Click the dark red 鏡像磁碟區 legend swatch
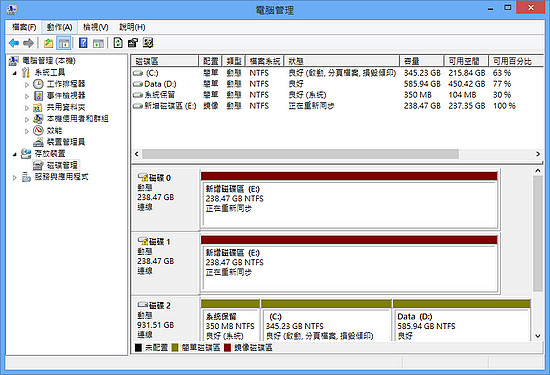The width and height of the screenshot is (550, 375). coord(227,348)
